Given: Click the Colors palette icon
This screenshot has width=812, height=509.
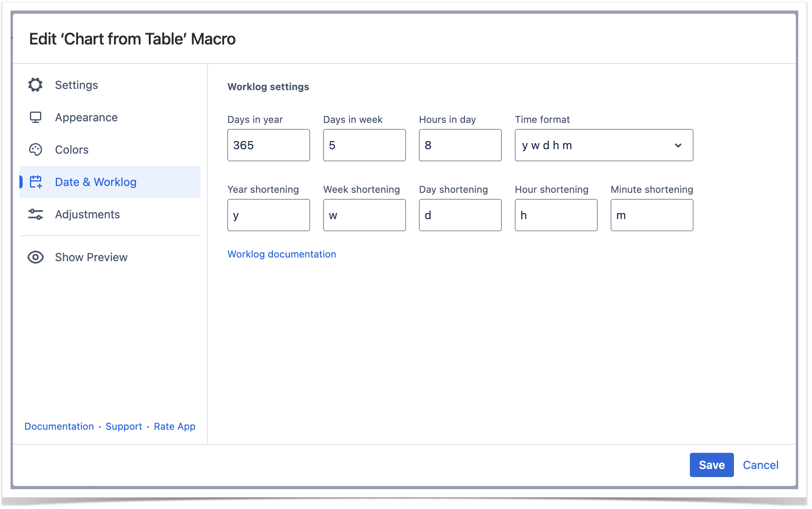Looking at the screenshot, I should click(36, 150).
